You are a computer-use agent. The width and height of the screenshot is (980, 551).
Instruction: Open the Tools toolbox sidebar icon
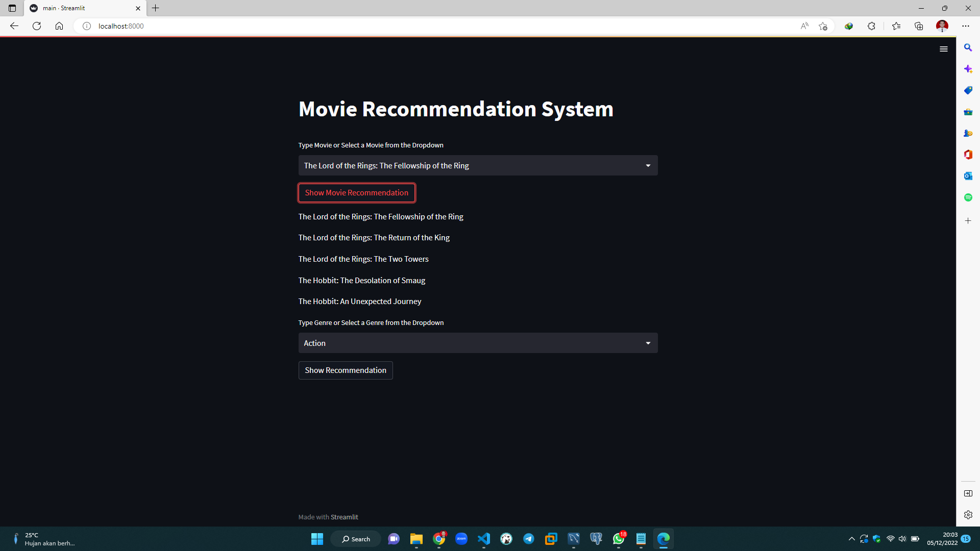pyautogui.click(x=968, y=112)
